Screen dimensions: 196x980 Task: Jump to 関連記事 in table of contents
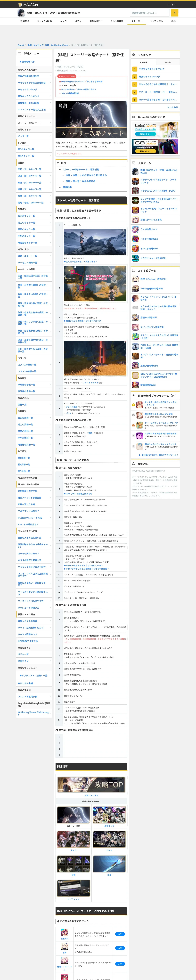(67, 187)
